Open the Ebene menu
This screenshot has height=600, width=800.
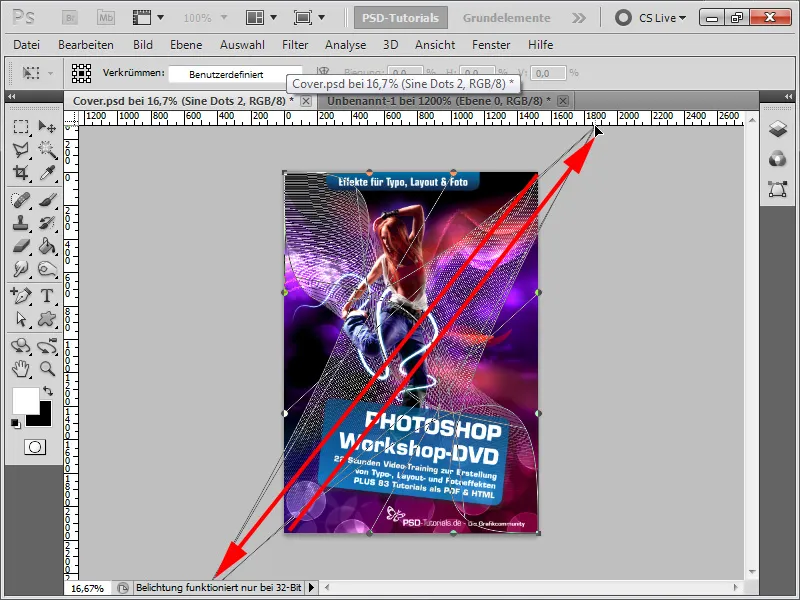click(186, 45)
